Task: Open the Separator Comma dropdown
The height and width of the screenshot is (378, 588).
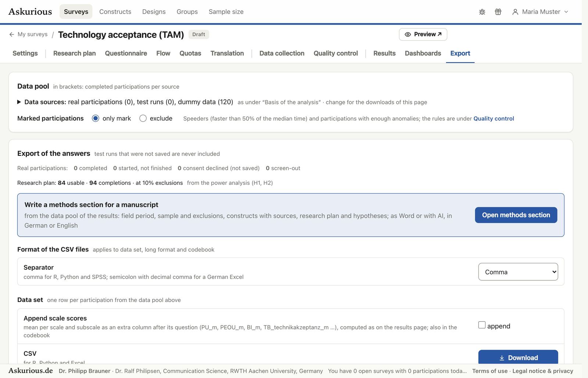Action: [518, 272]
